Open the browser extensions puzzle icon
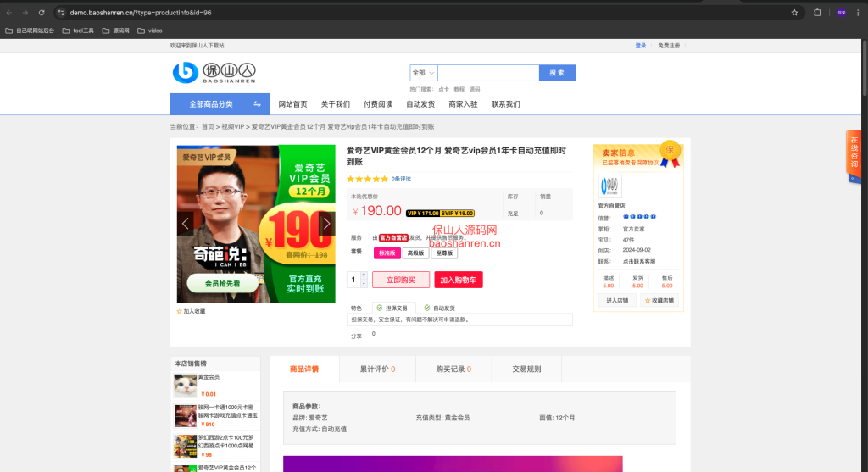Image resolution: width=868 pixels, height=472 pixels. click(817, 12)
